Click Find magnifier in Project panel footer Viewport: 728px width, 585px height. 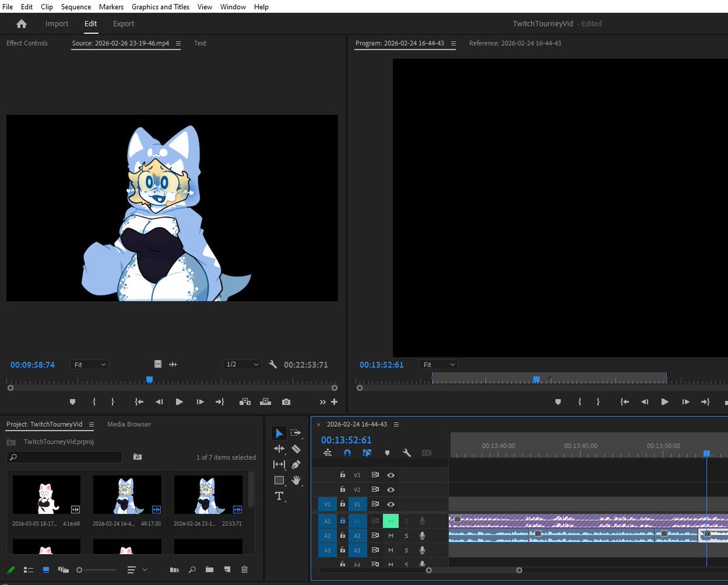(192, 570)
